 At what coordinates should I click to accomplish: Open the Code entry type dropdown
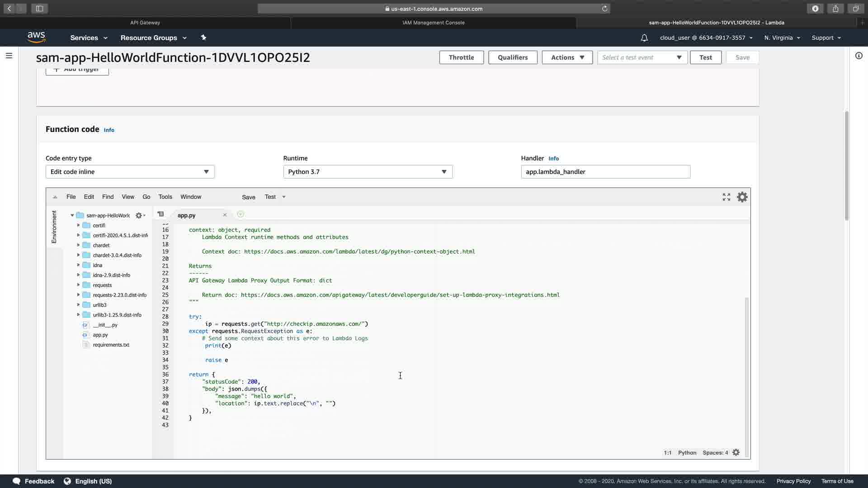tap(130, 172)
